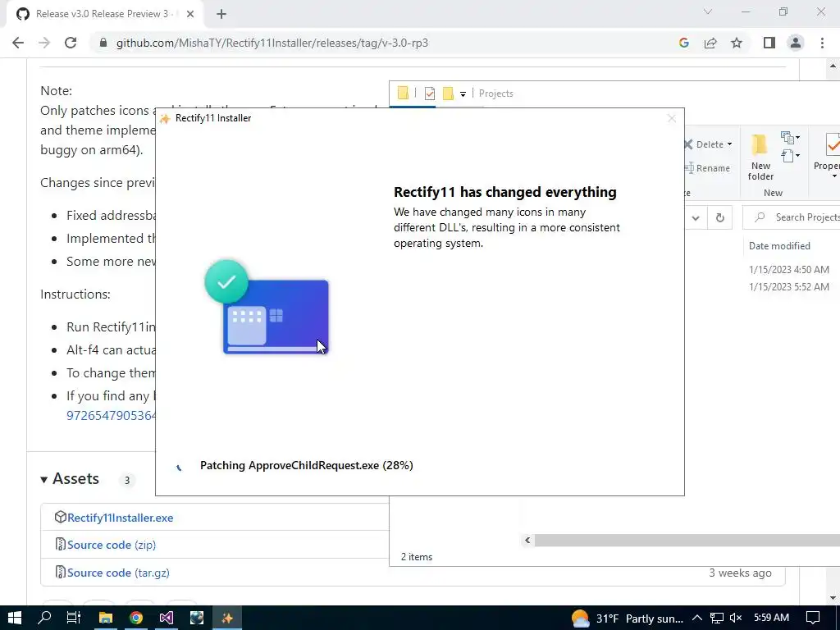Click the Explorer horizontal scrollbar left arrow

[527, 540]
